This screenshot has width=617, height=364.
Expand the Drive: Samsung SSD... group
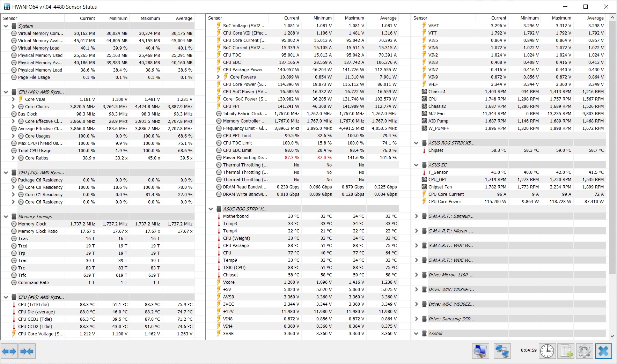(416, 319)
